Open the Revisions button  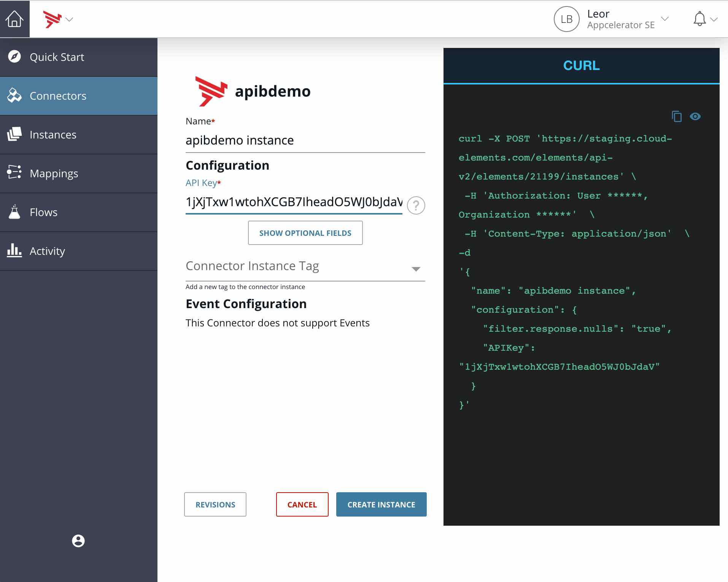click(215, 504)
